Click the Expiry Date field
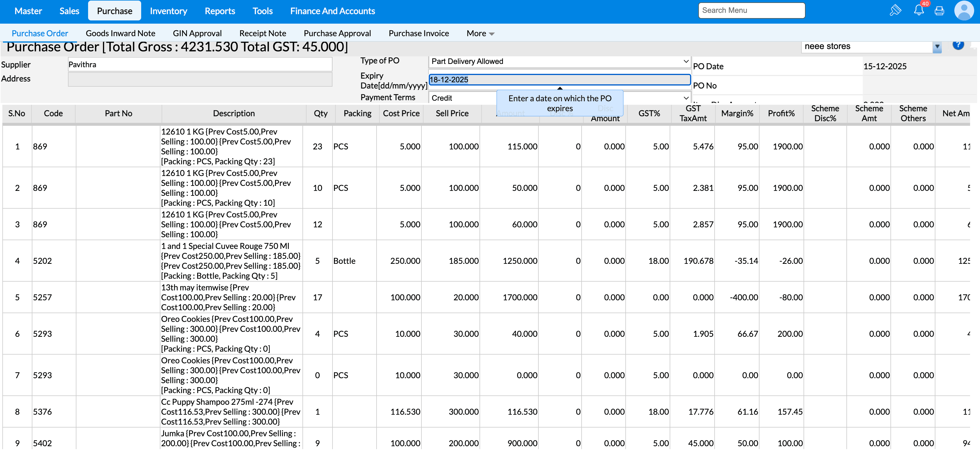 559,80
